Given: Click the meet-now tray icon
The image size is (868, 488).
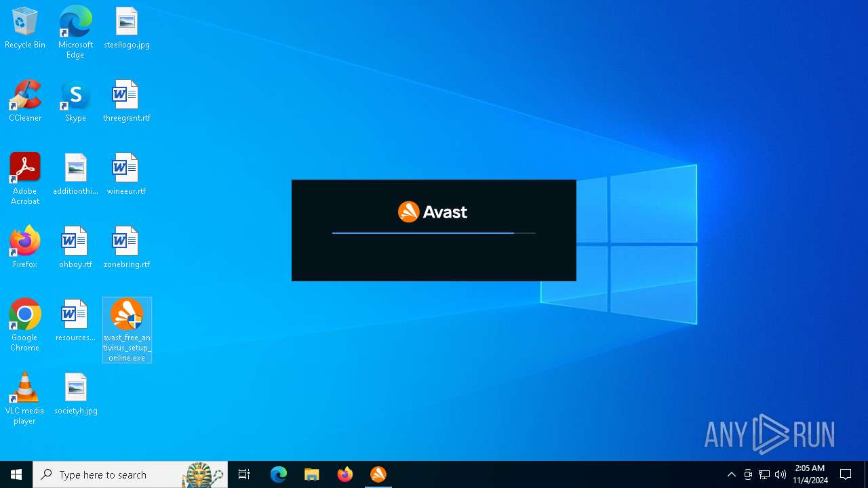Looking at the screenshot, I should [x=748, y=474].
